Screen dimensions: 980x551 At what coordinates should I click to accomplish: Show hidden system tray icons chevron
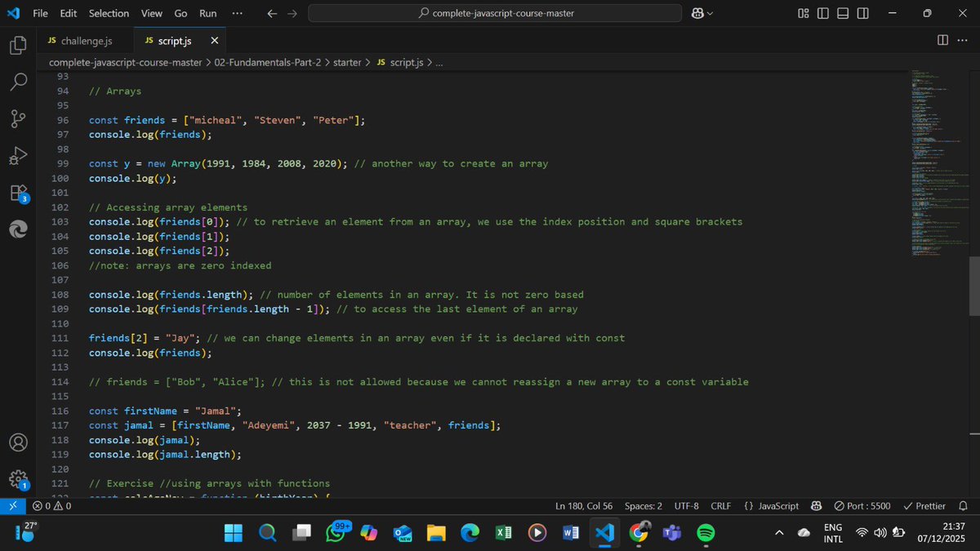tap(778, 533)
